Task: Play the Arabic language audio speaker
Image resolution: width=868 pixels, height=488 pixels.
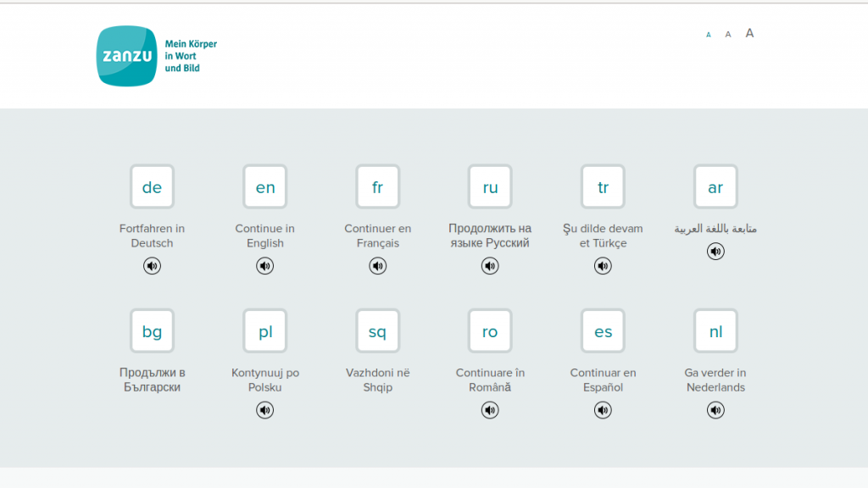Action: tap(715, 252)
